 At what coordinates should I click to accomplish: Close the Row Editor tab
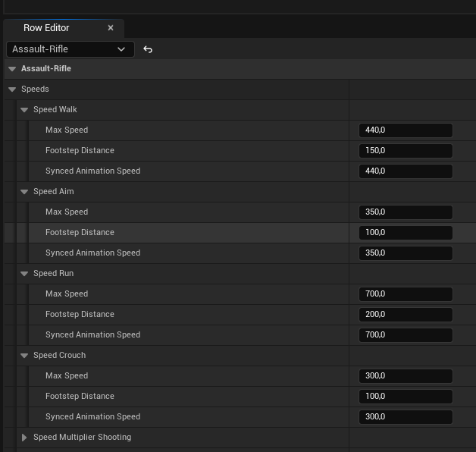click(111, 28)
